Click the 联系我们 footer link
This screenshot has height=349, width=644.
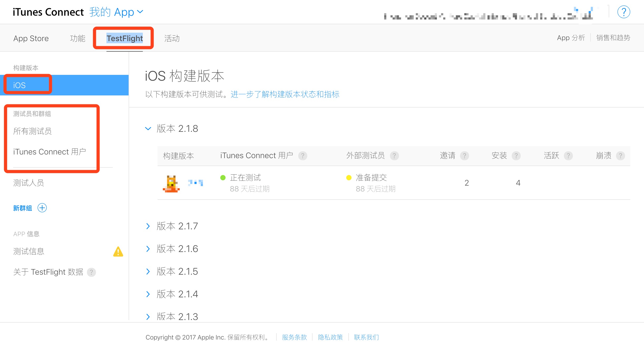(367, 337)
